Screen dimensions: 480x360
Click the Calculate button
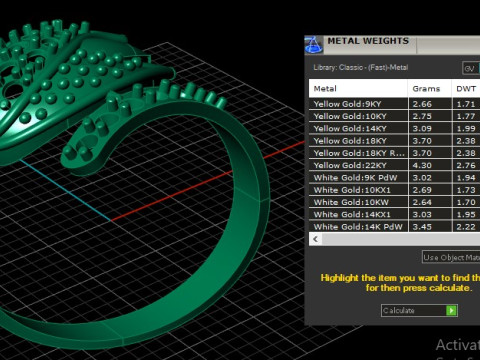tap(419, 310)
